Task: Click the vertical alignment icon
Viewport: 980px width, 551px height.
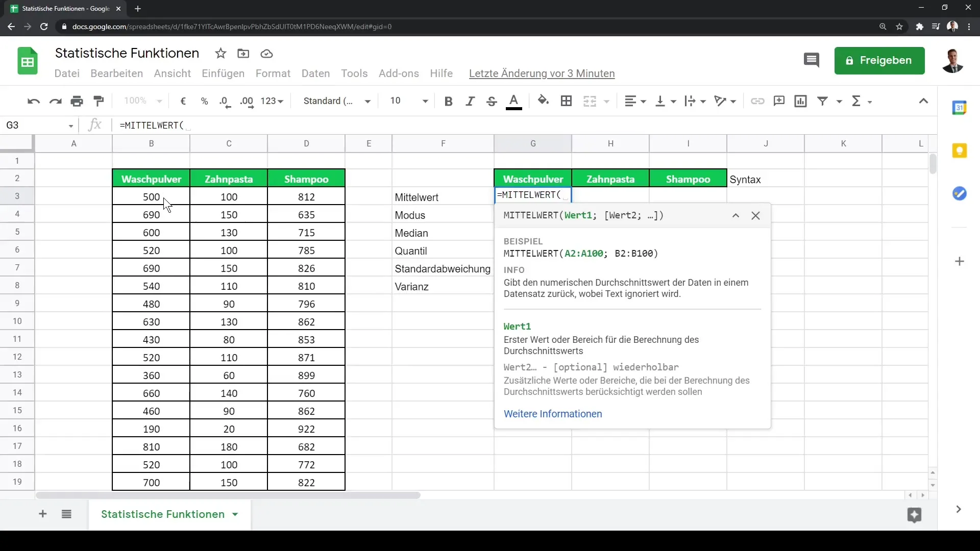Action: coord(664,100)
